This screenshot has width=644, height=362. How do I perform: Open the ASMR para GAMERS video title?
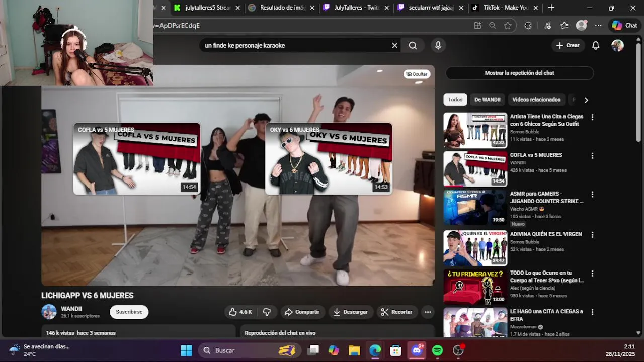click(546, 197)
